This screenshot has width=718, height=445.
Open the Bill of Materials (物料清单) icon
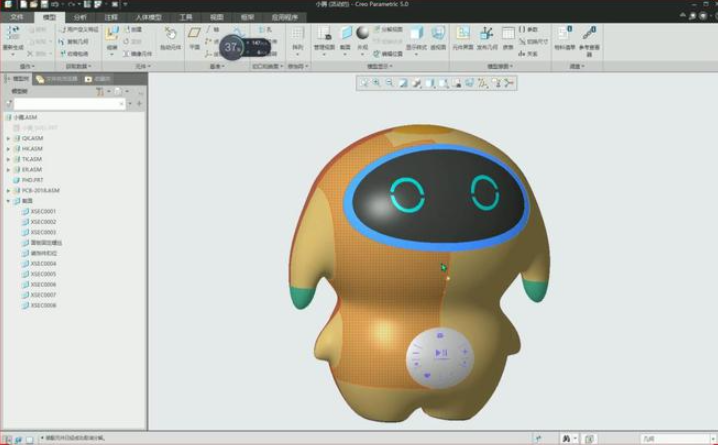point(565,38)
